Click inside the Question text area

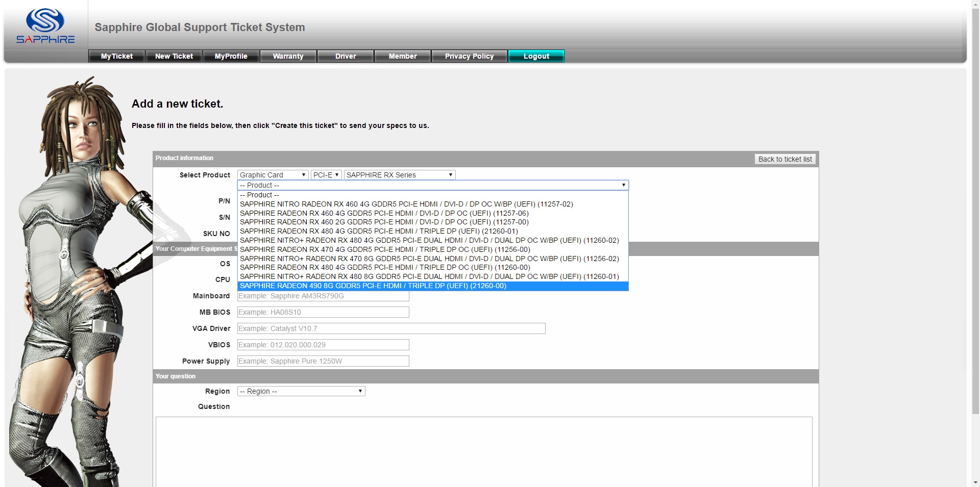click(483, 451)
